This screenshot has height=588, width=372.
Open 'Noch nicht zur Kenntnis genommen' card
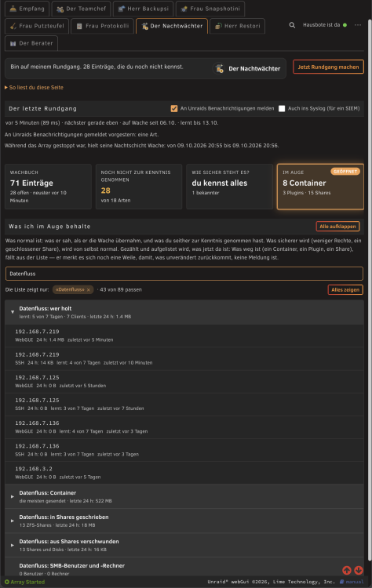[x=139, y=187]
